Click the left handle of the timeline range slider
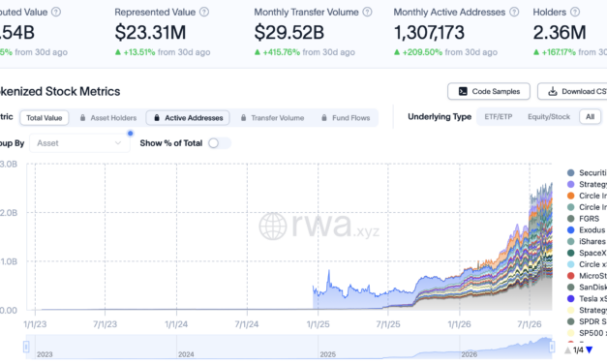This screenshot has width=607, height=364. pyautogui.click(x=26, y=347)
